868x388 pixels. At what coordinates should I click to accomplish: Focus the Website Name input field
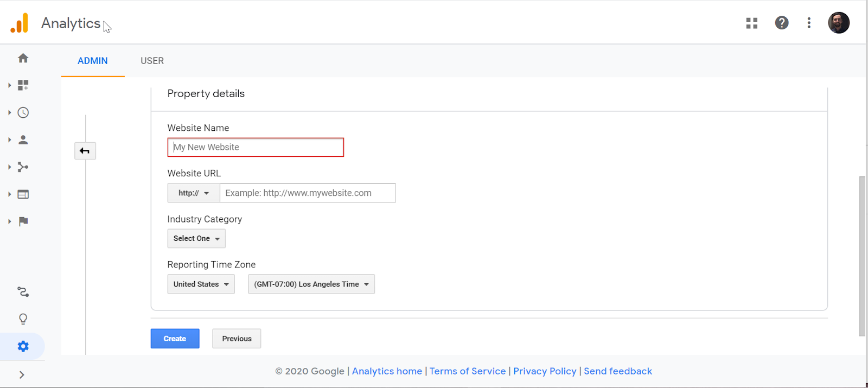point(256,147)
